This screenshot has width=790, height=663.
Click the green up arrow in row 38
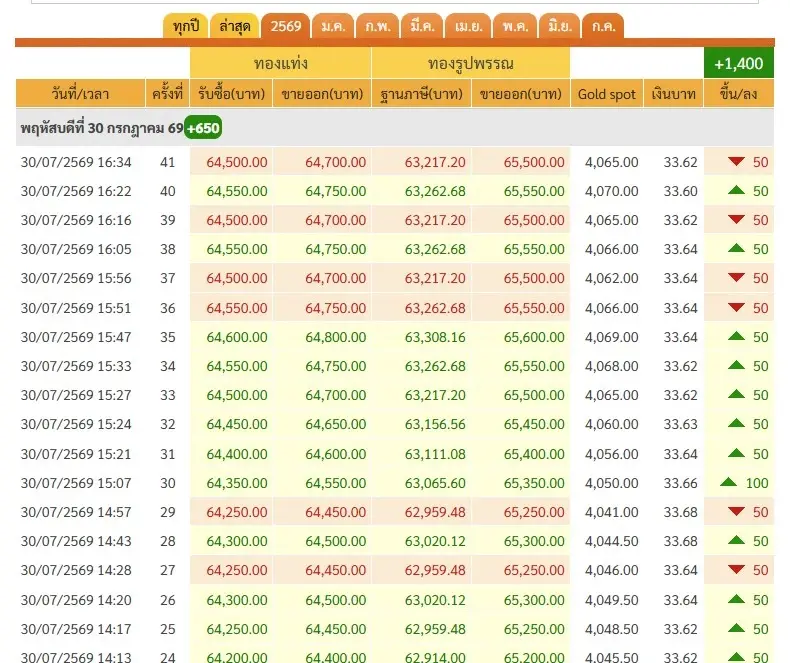click(x=736, y=248)
